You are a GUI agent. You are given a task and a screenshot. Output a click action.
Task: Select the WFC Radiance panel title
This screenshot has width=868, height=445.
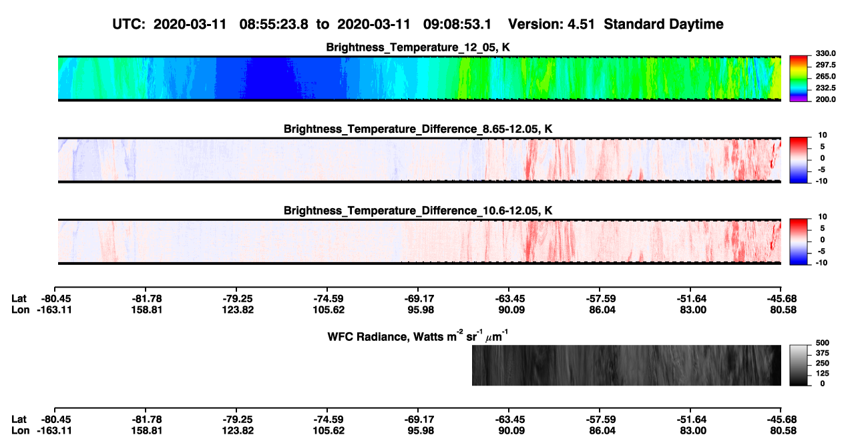coord(418,336)
